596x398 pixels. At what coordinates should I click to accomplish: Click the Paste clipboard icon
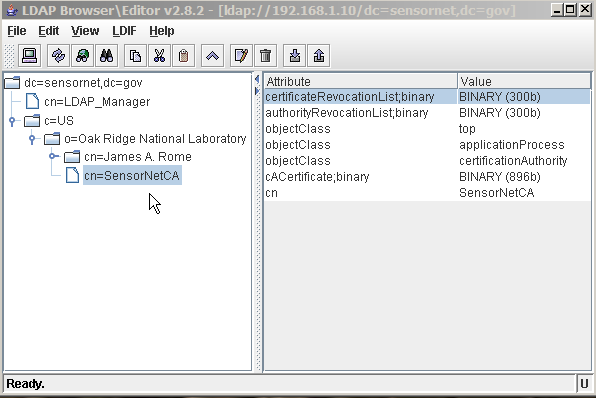(184, 56)
